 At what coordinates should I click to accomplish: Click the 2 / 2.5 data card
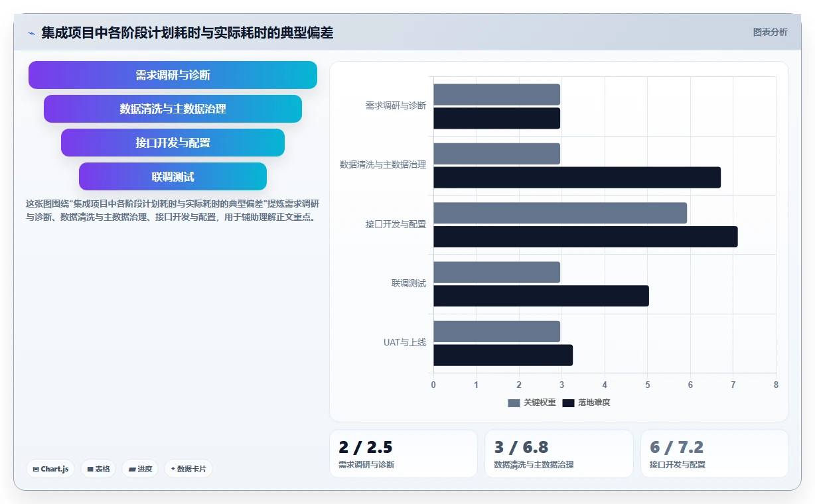(x=404, y=454)
